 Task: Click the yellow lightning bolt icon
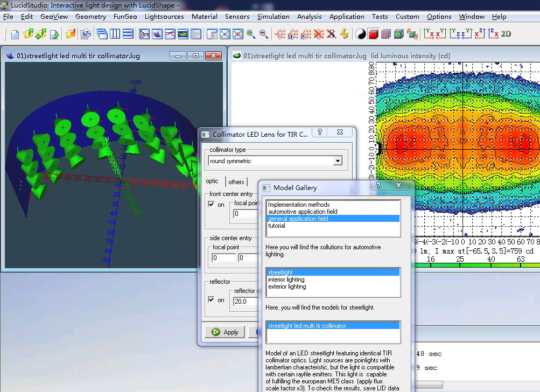pyautogui.click(x=345, y=34)
